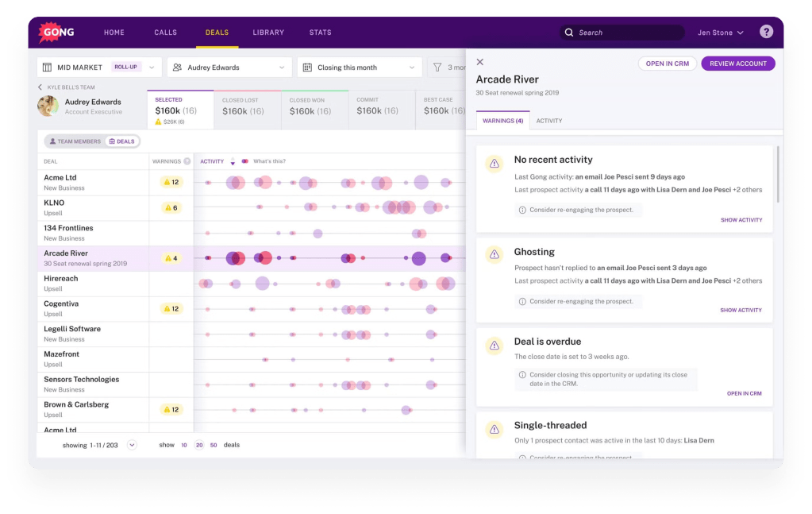Switch view to Team Members

(75, 141)
